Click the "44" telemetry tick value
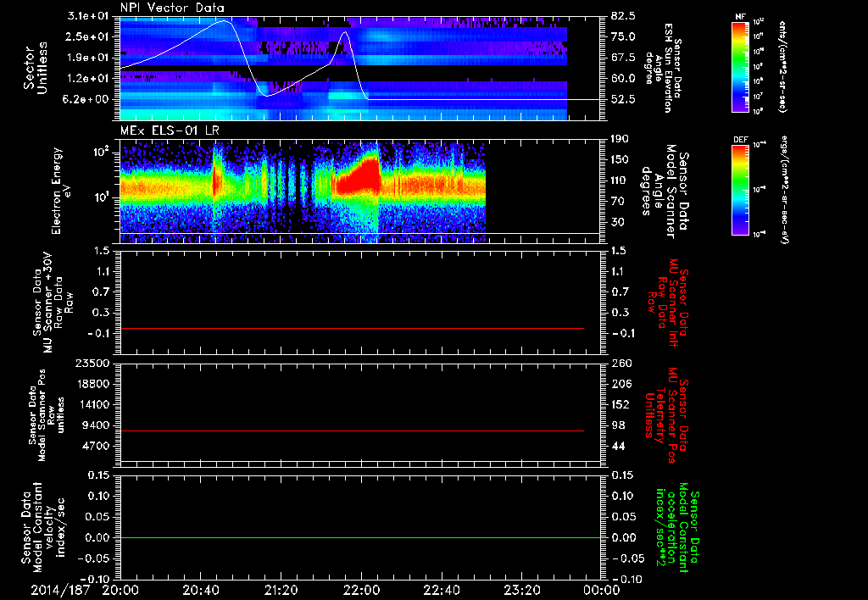This screenshot has height=600, width=868. [x=618, y=446]
